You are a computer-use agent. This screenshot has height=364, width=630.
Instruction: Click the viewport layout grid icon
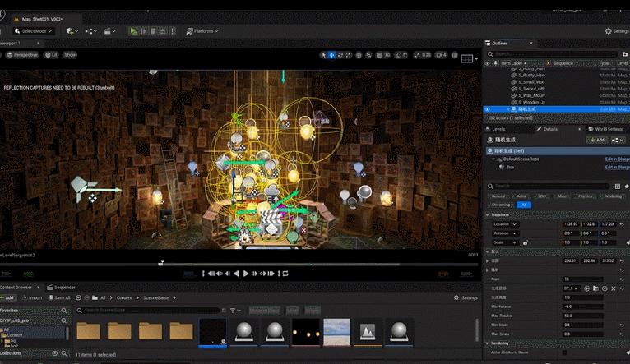[x=467, y=58]
